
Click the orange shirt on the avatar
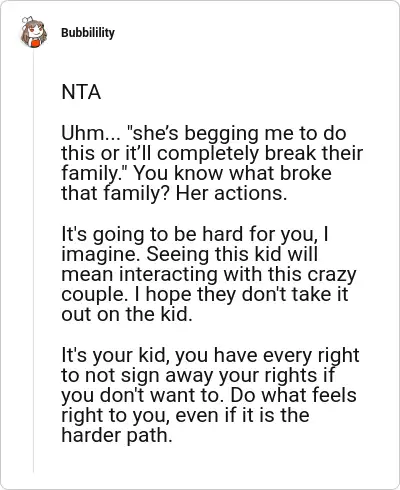(36, 44)
